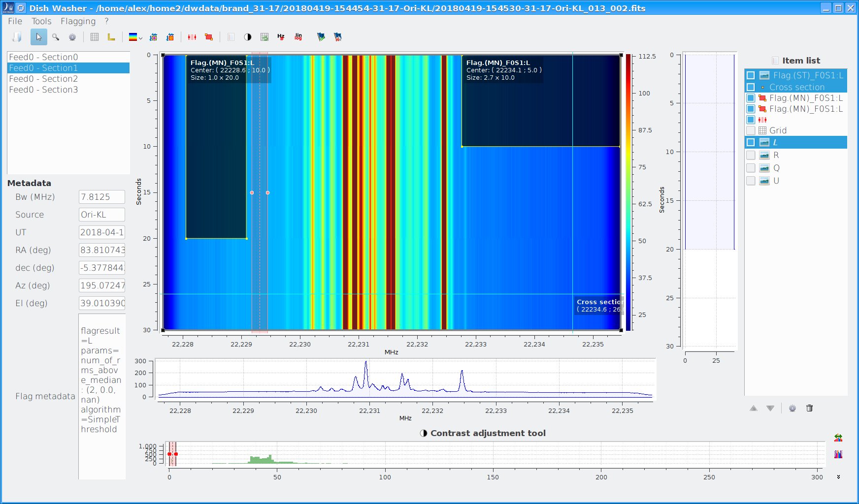This screenshot has width=859, height=504.
Task: Click the flag with red arrow icon
Action: point(338,37)
